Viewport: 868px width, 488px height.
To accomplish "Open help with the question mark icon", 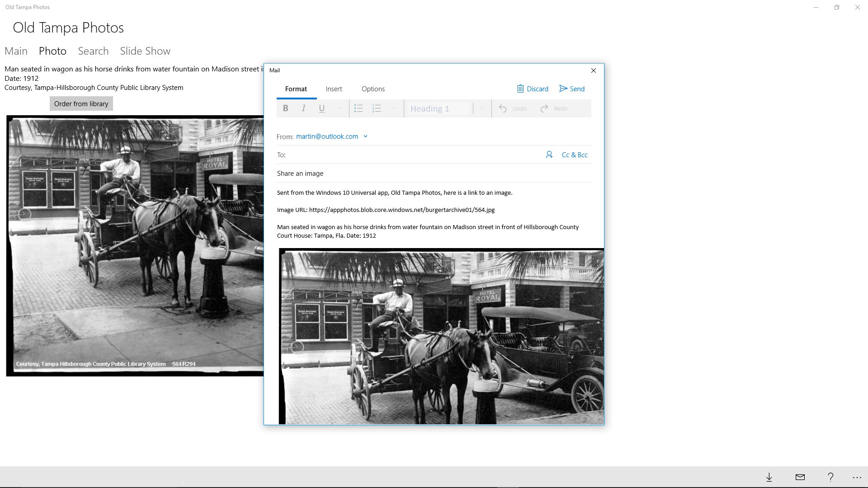I will click(x=830, y=477).
